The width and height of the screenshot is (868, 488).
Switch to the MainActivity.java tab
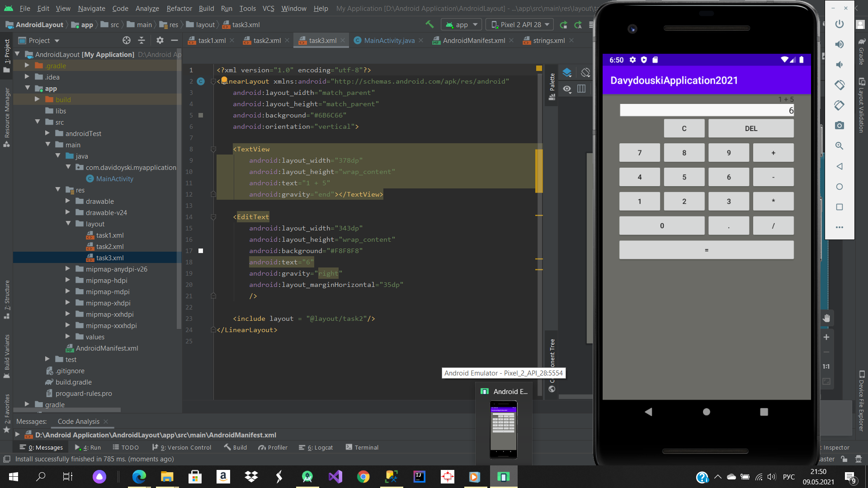389,40
